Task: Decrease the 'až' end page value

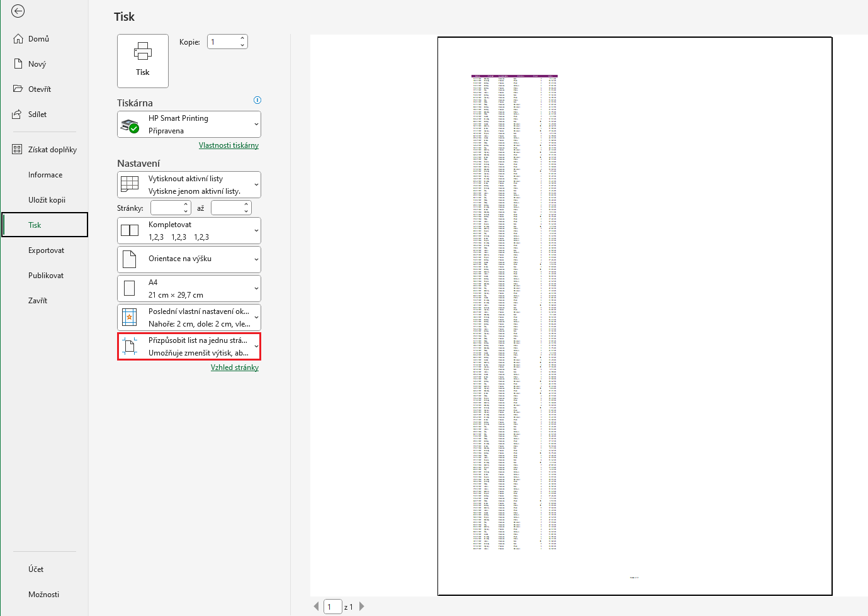Action: tap(246, 211)
